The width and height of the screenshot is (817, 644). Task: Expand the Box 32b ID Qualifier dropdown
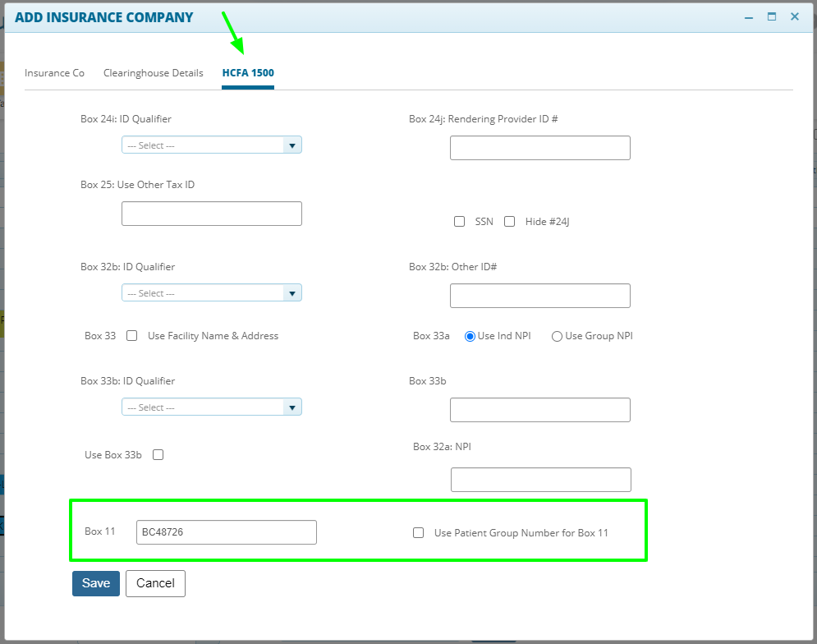click(x=212, y=293)
